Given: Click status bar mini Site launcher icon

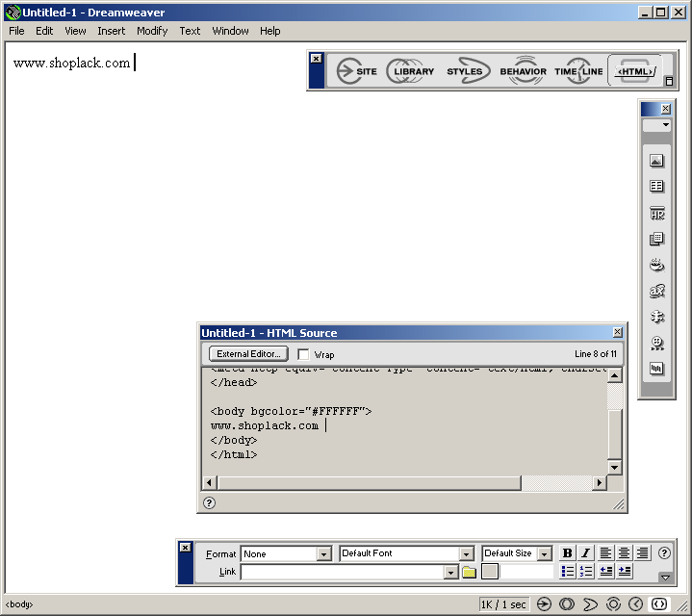Looking at the screenshot, I should point(544,603).
